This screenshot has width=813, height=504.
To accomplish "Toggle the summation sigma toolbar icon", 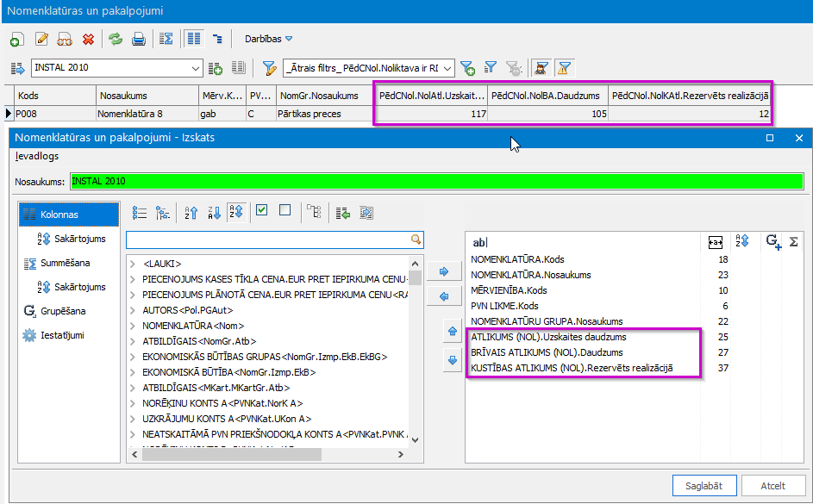I will coord(166,39).
